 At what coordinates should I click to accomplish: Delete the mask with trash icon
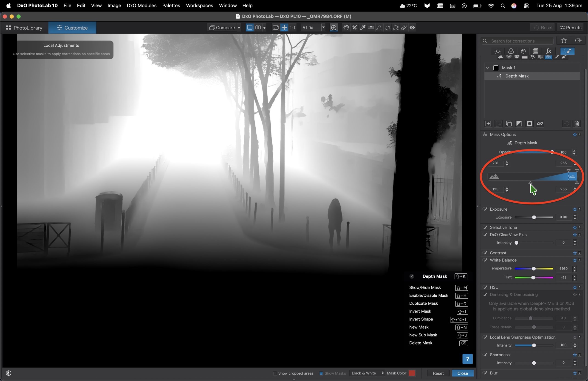pyautogui.click(x=577, y=124)
